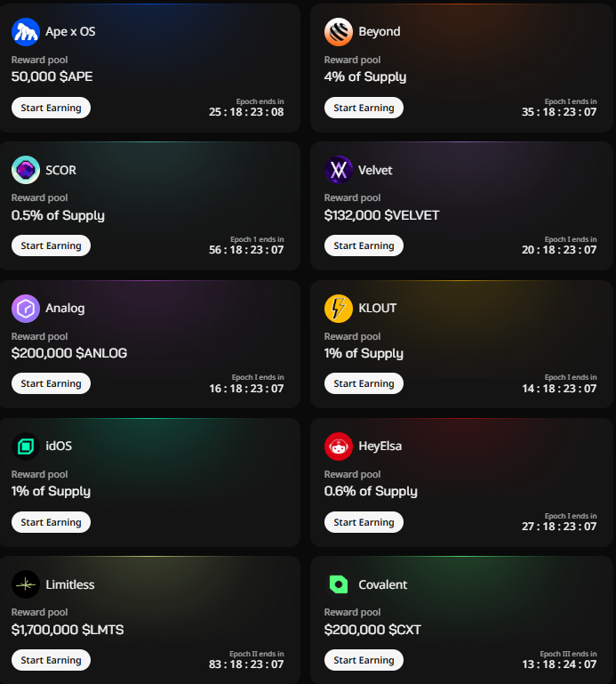The width and height of the screenshot is (616, 684).
Task: Click the Limitless project logo icon
Action: tap(25, 584)
